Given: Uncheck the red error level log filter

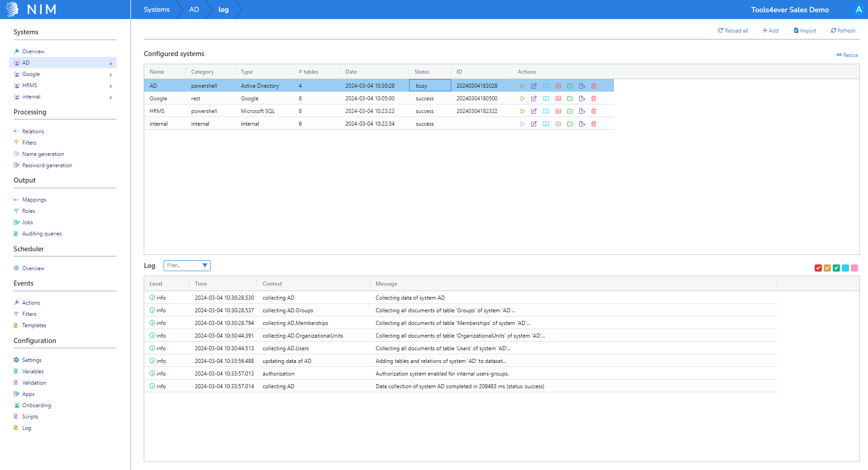Looking at the screenshot, I should click(x=818, y=268).
